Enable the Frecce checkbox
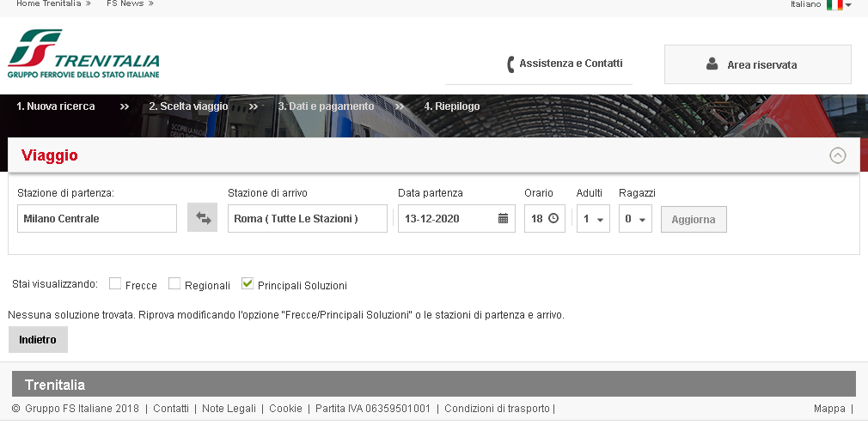 coord(115,283)
